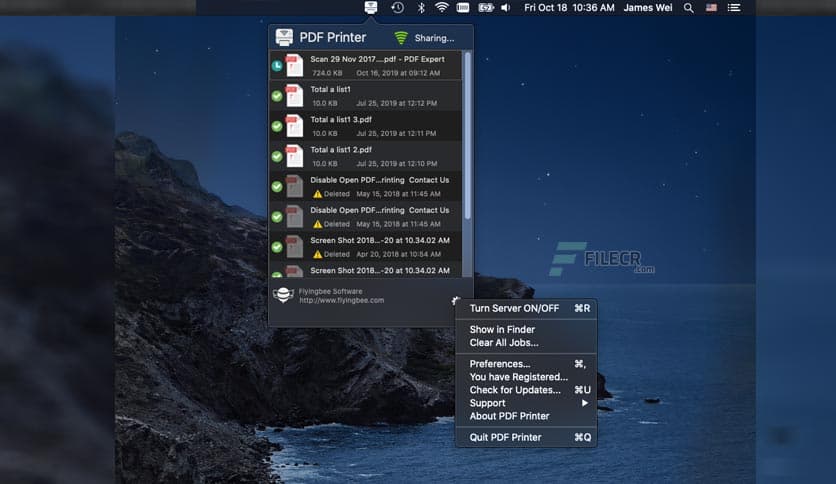Image resolution: width=836 pixels, height=484 pixels.
Task: Open the Time Machine menu bar icon
Action: pos(397,7)
